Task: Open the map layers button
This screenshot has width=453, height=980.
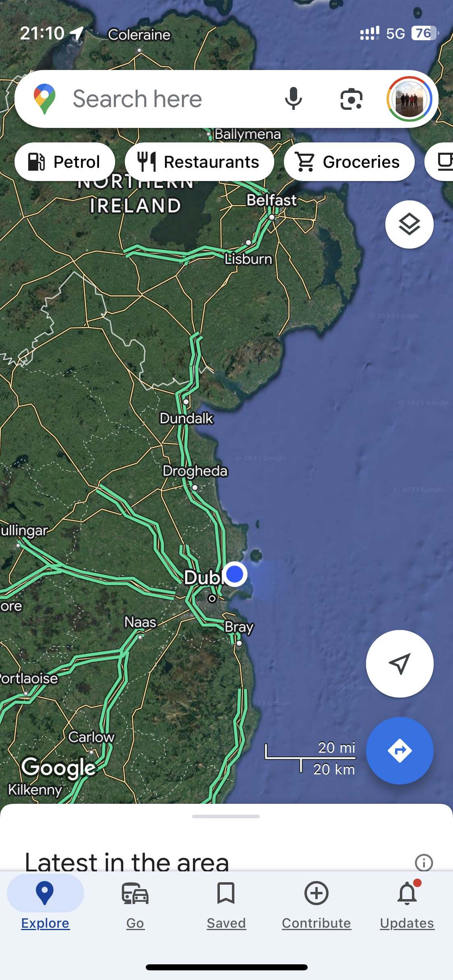Action: pyautogui.click(x=409, y=224)
